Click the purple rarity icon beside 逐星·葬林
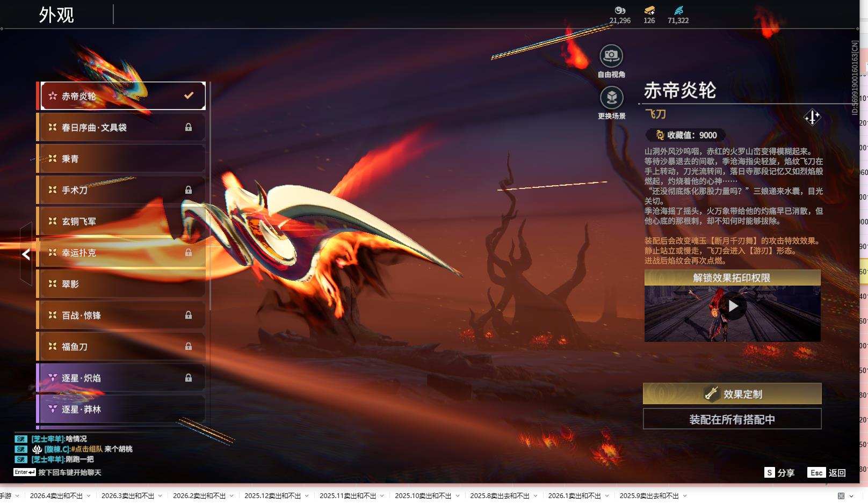This screenshot has height=504, width=868. click(x=53, y=409)
